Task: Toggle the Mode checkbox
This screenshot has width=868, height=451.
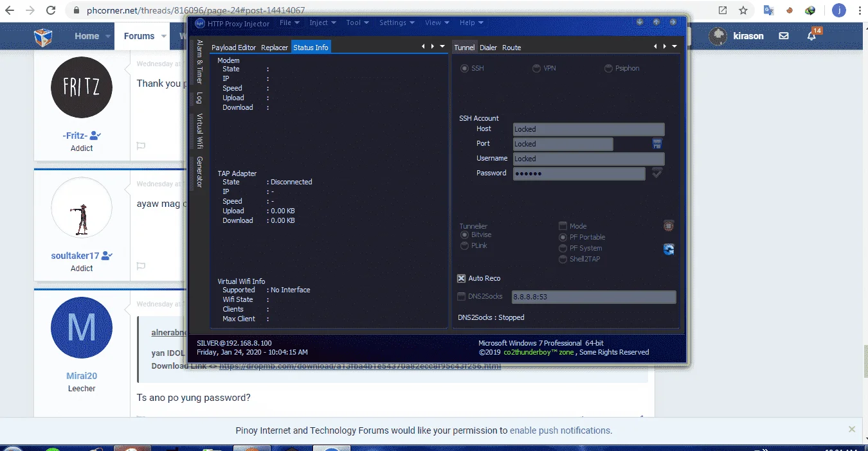Action: pos(563,226)
